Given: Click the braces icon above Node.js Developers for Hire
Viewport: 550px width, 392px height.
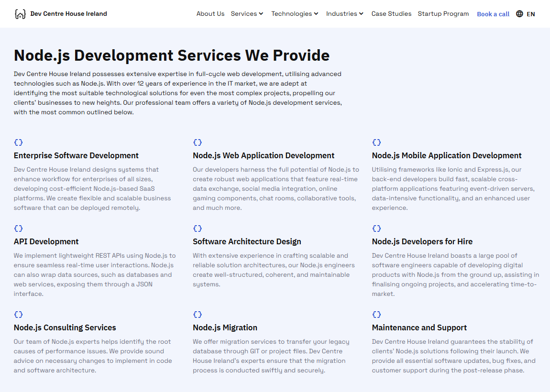Looking at the screenshot, I should click(376, 229).
